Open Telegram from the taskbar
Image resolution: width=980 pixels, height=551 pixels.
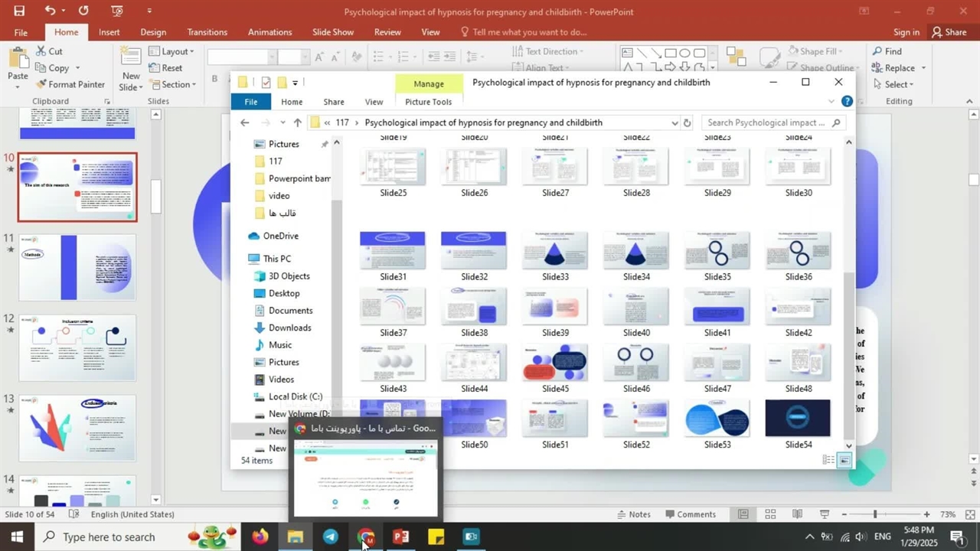point(331,536)
